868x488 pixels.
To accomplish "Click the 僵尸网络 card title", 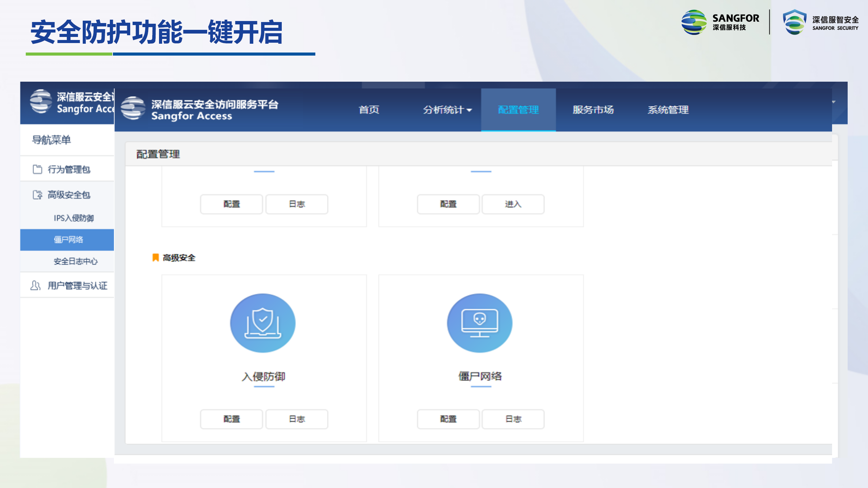I will (480, 376).
